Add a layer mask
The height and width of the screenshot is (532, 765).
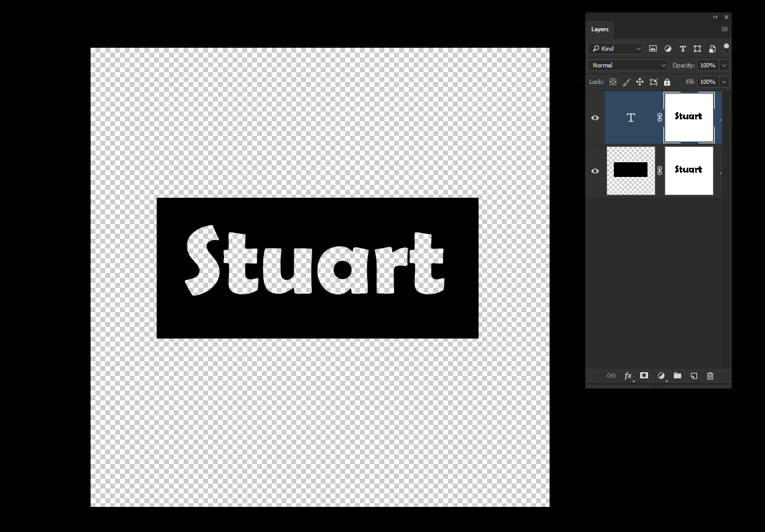[x=644, y=375]
